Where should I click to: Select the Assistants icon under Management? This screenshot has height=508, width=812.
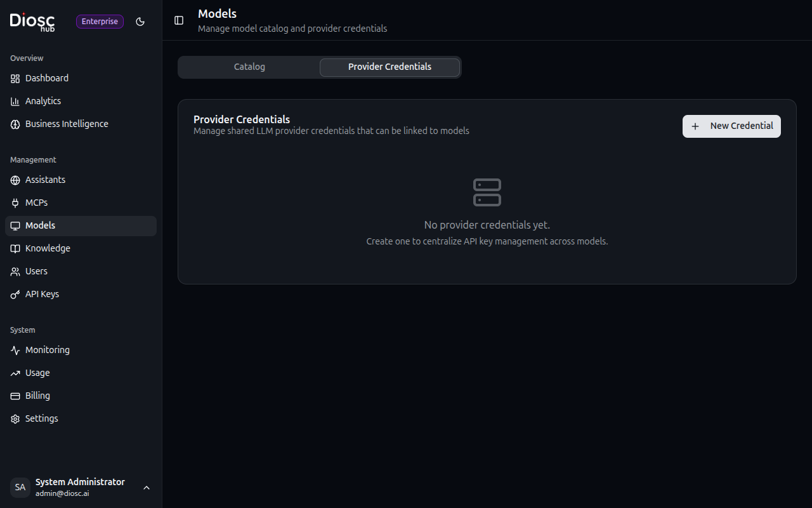pyautogui.click(x=15, y=180)
